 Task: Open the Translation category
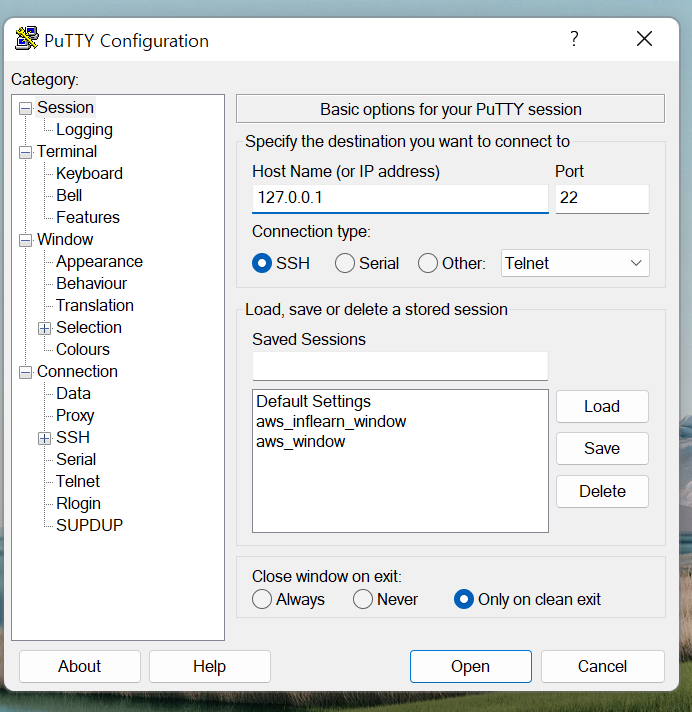(x=94, y=306)
